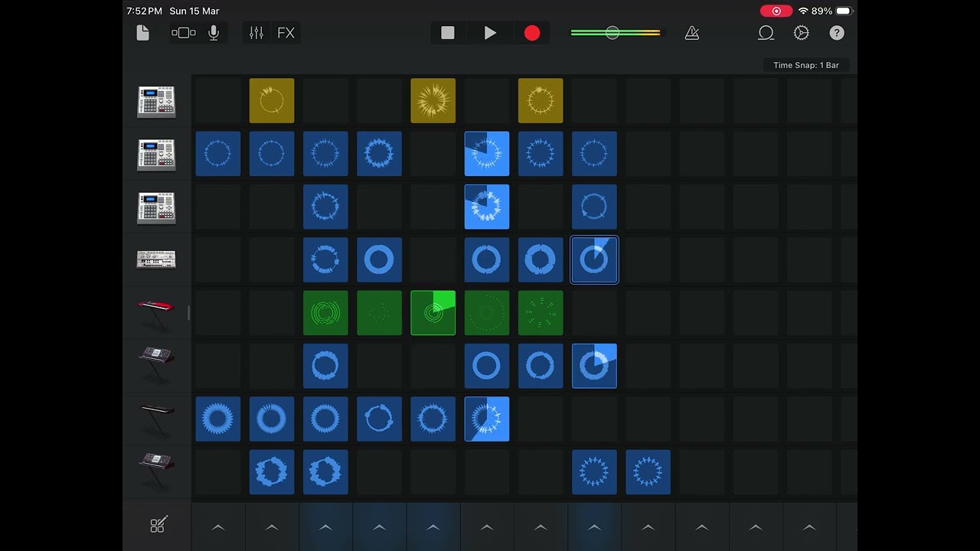This screenshot has width=980, height=551.
Task: Tap green cell in keyboard track, column seven
Action: (x=541, y=313)
